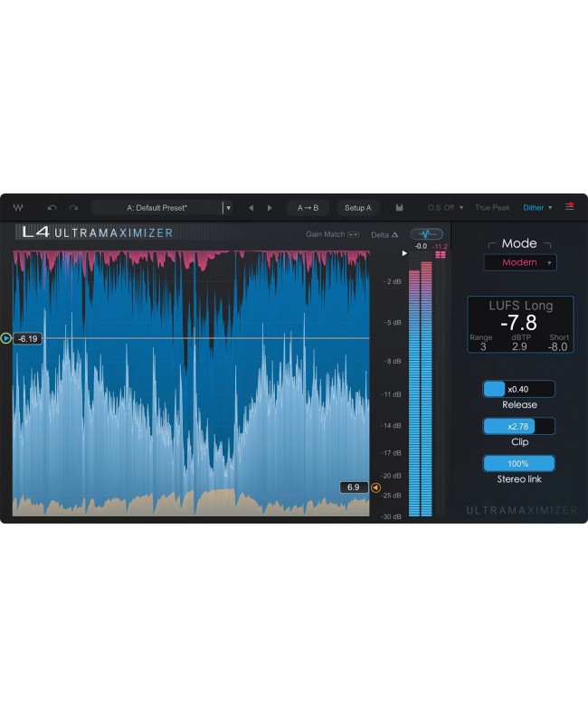Enable Delta monitoring
588x718 pixels.
pyautogui.click(x=384, y=235)
